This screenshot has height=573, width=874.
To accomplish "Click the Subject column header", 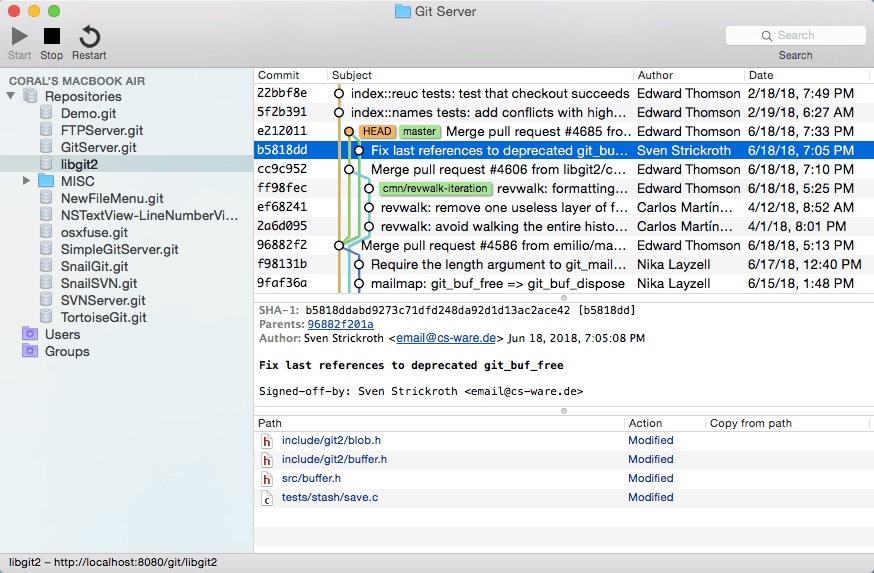I will [480, 75].
